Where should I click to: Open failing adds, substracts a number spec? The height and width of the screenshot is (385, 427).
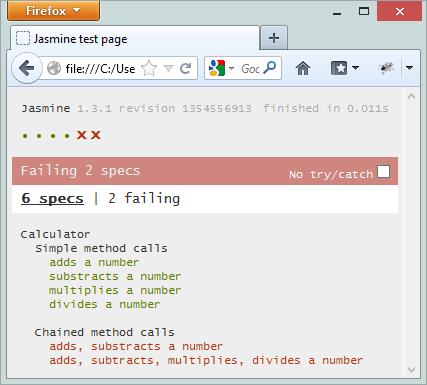point(136,346)
